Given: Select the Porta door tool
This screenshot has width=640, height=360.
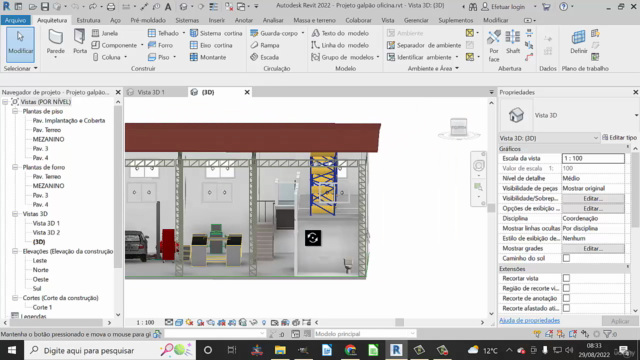Looking at the screenshot, I should point(80,42).
